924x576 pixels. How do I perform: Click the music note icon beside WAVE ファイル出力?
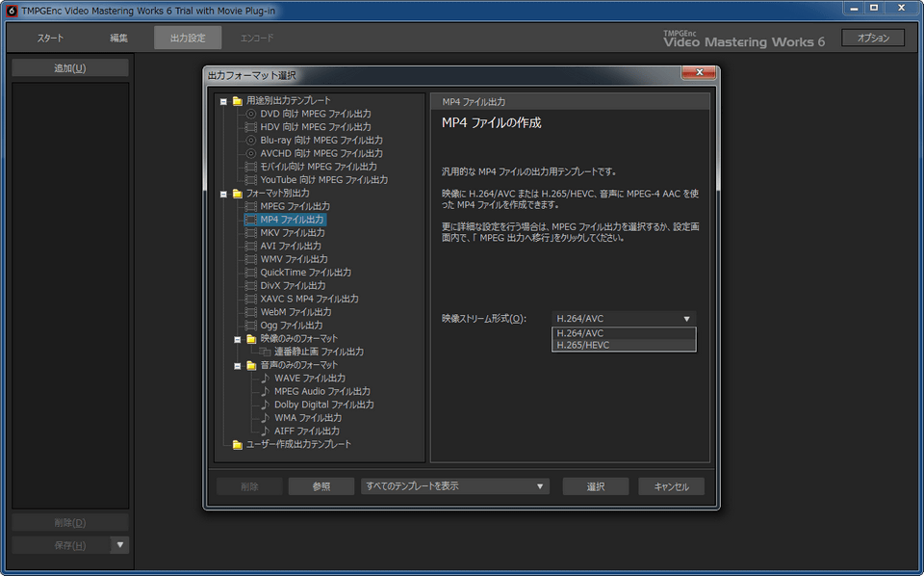pos(266,378)
